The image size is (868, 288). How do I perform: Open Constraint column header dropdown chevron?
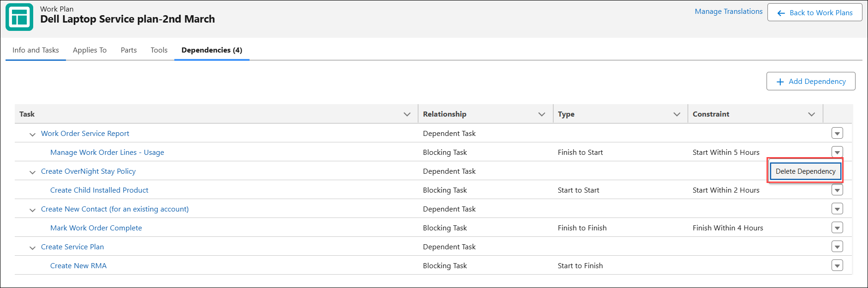coord(812,114)
